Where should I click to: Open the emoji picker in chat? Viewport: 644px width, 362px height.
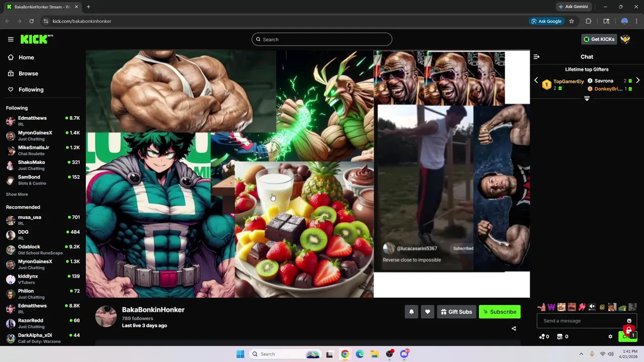tap(629, 321)
